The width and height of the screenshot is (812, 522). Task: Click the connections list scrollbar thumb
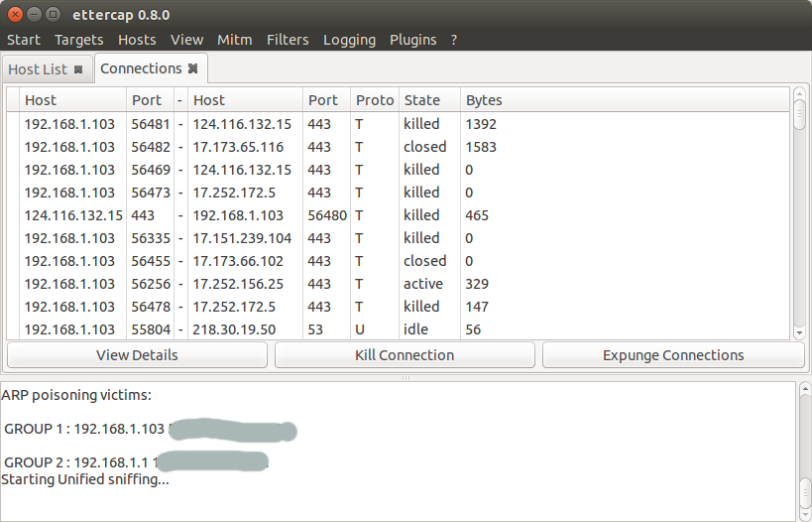799,114
